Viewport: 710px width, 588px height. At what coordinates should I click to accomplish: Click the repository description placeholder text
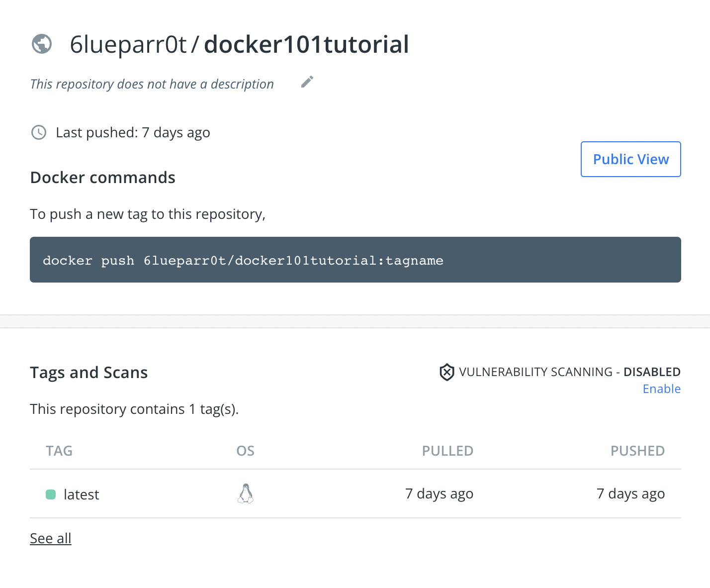(152, 84)
